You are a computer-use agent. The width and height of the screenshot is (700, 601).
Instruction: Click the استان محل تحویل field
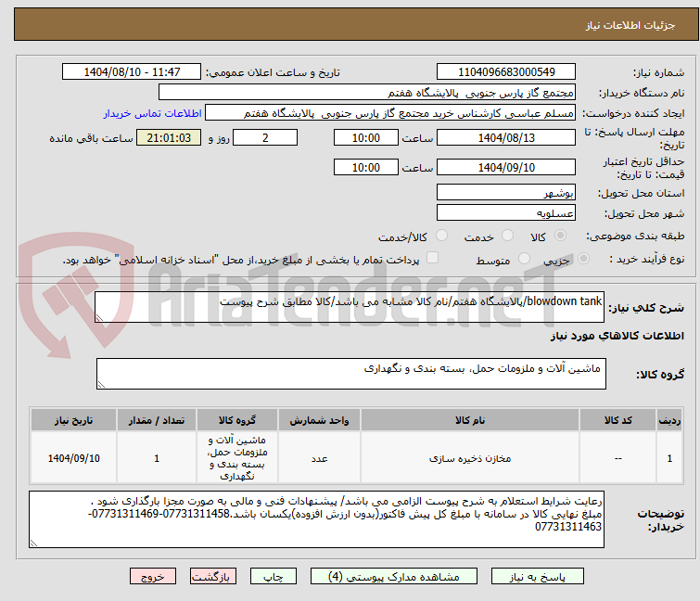pyautogui.click(x=505, y=193)
